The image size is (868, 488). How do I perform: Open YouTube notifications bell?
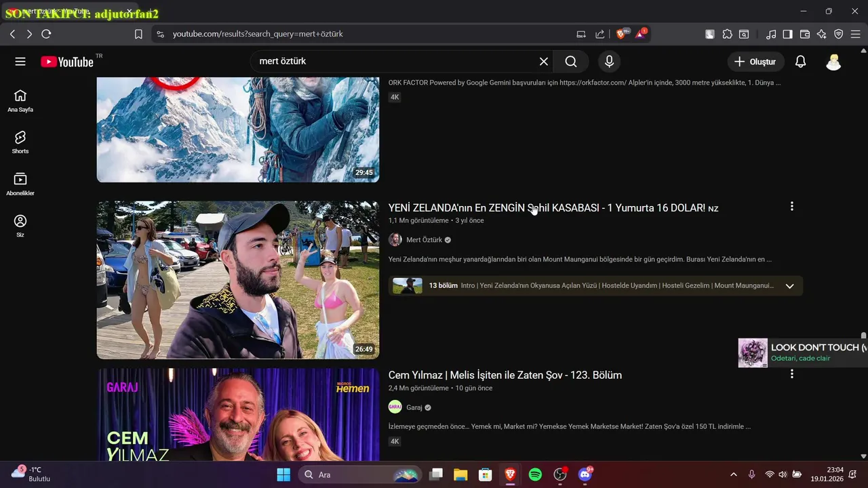[x=801, y=62]
